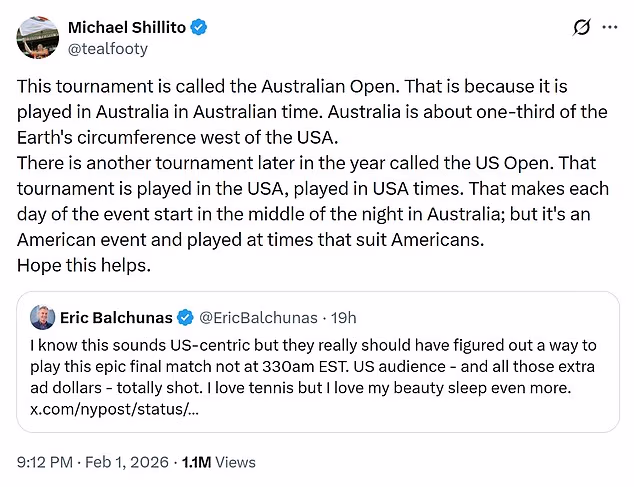Click the 9:12 PM post time
This screenshot has width=634, height=487.
(x=46, y=462)
